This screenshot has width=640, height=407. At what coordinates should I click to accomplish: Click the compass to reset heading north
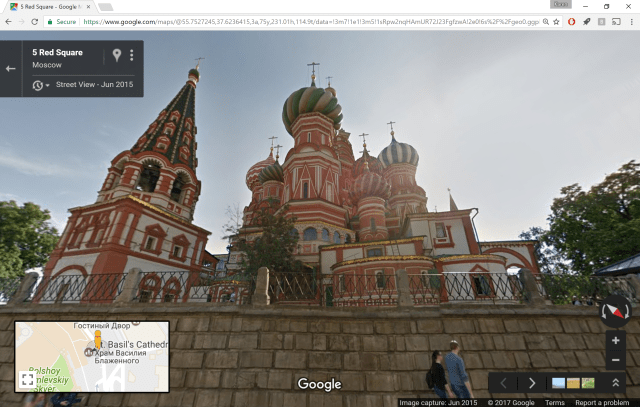[615, 313]
